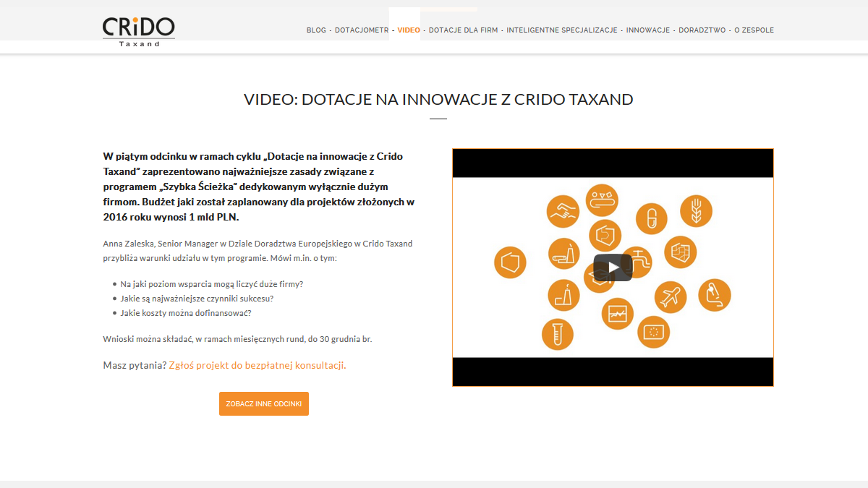This screenshot has height=488, width=868.
Task: Open the O zespole page
Action: pos(754,30)
